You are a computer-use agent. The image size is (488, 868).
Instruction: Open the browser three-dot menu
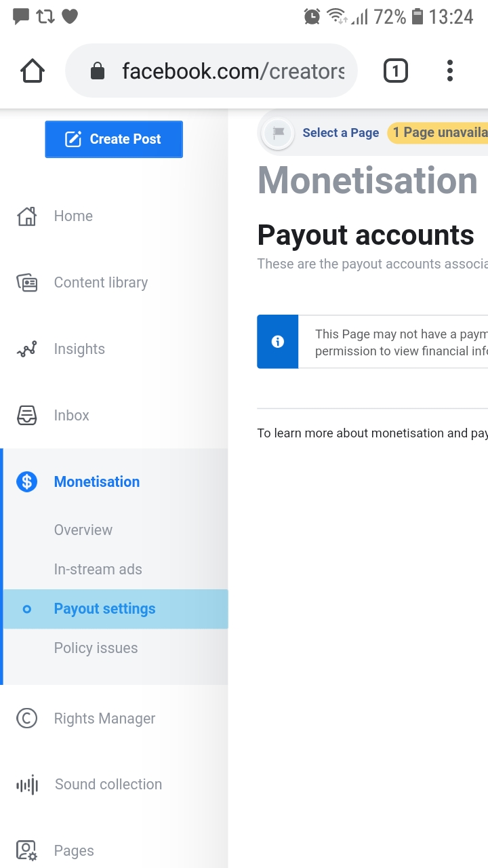point(450,71)
